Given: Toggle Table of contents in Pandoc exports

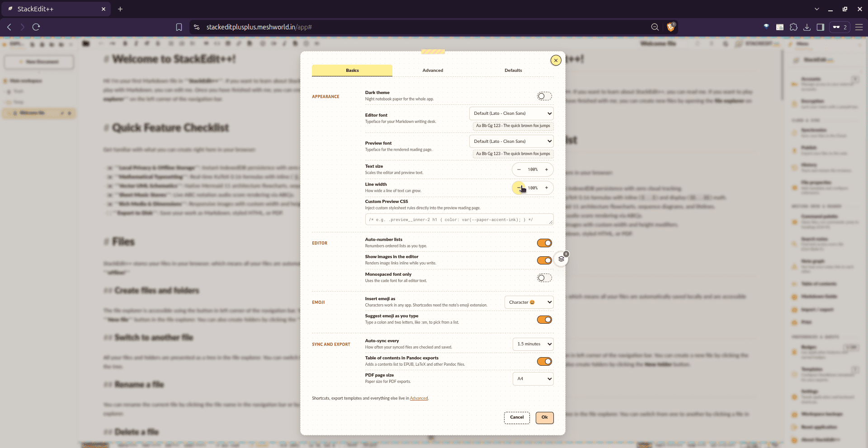Looking at the screenshot, I should [544, 361].
